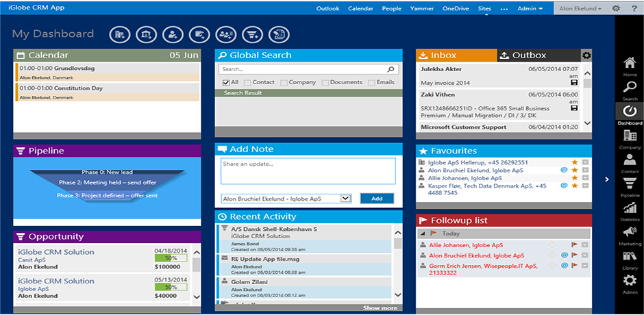The image size is (644, 315).
Task: Open OneDrive from the top navigation
Action: click(x=456, y=8)
